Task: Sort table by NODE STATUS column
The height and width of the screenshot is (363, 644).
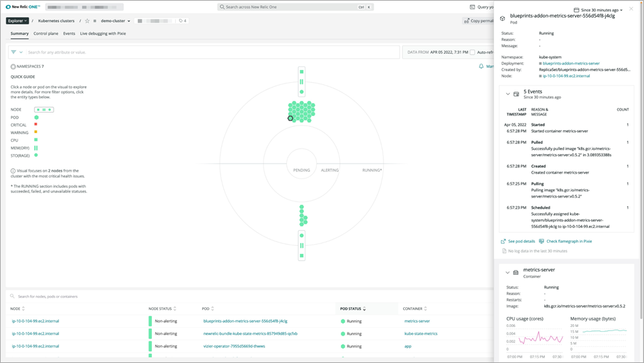Action: [163, 309]
